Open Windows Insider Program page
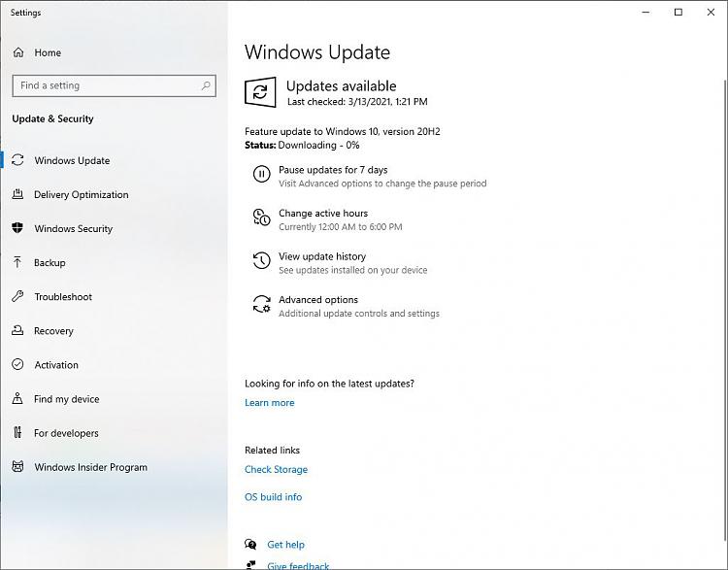 91,467
